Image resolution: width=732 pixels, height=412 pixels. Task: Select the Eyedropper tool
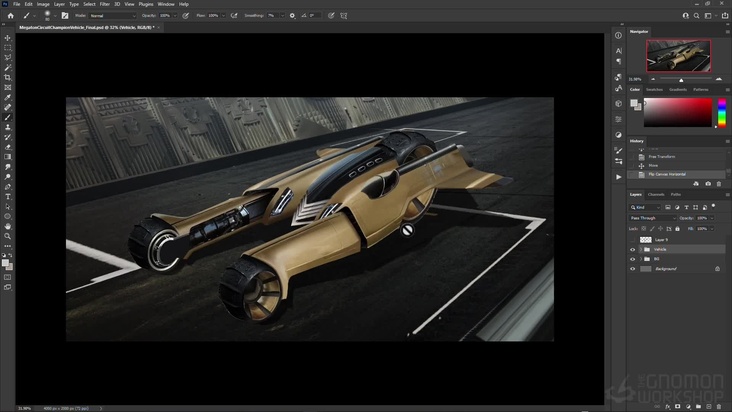pyautogui.click(x=8, y=97)
